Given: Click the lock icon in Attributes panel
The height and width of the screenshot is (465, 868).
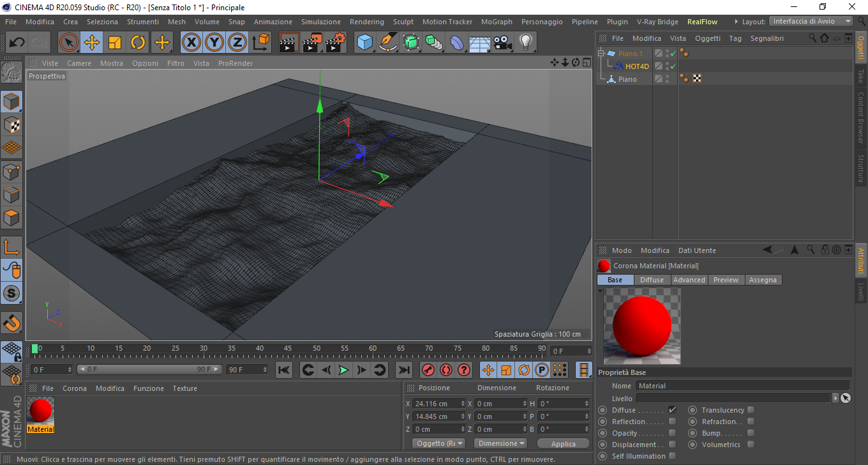Looking at the screenshot, I should click(825, 250).
